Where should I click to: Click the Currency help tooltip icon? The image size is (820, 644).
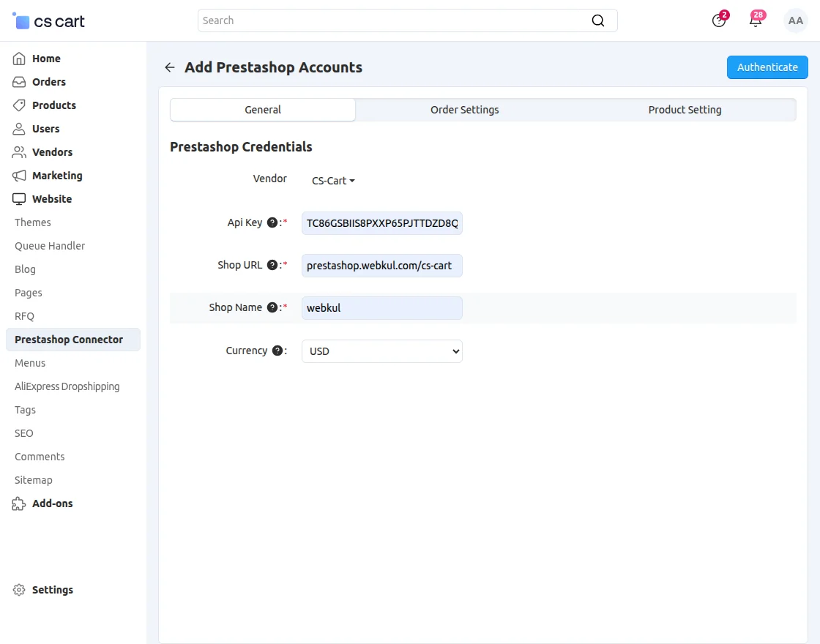point(277,351)
